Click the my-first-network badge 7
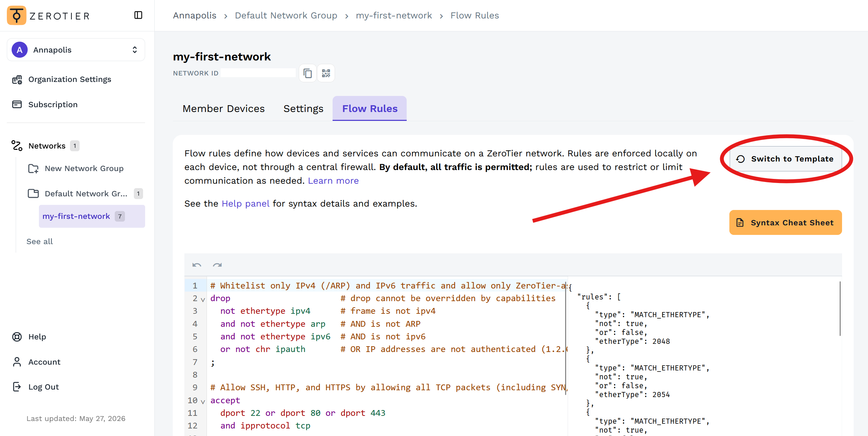This screenshot has width=868, height=436. click(120, 216)
